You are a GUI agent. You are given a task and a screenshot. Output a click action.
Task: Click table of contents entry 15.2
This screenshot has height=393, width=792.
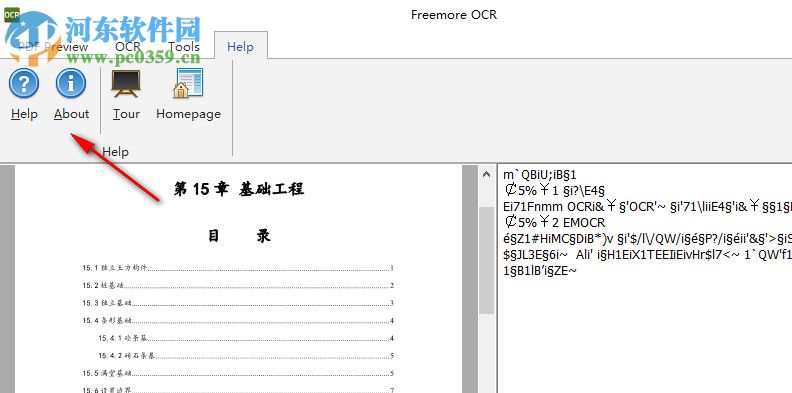tap(238, 286)
